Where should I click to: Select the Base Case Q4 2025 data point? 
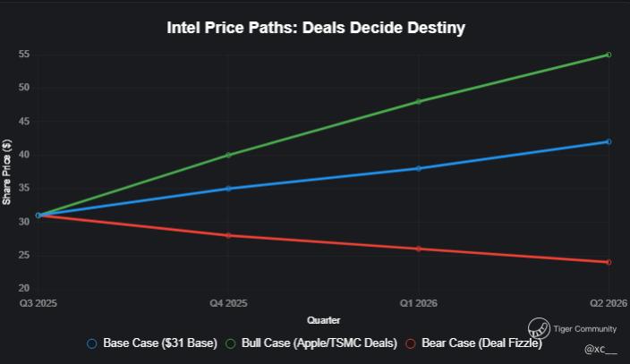(228, 189)
